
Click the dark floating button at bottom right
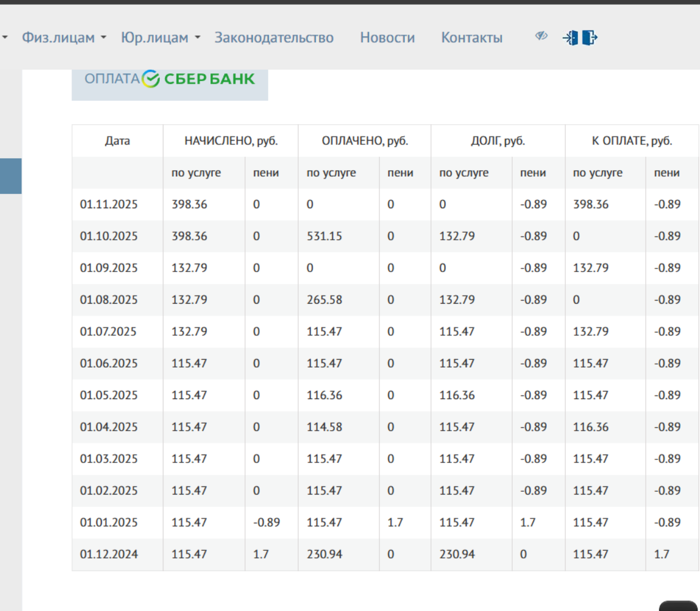(x=679, y=604)
